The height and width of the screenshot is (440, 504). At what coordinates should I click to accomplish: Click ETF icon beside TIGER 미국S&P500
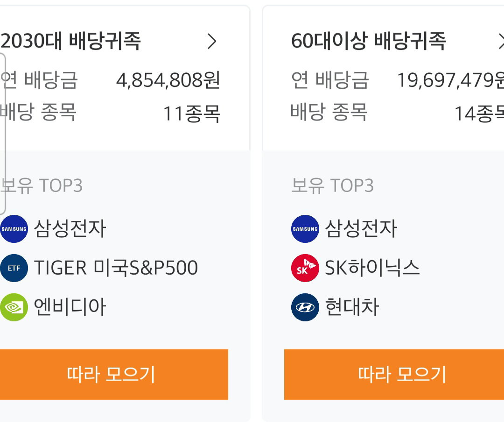click(14, 268)
